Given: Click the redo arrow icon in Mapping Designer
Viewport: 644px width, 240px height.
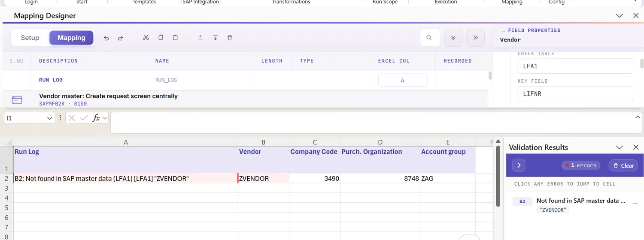Looking at the screenshot, I should point(120,38).
